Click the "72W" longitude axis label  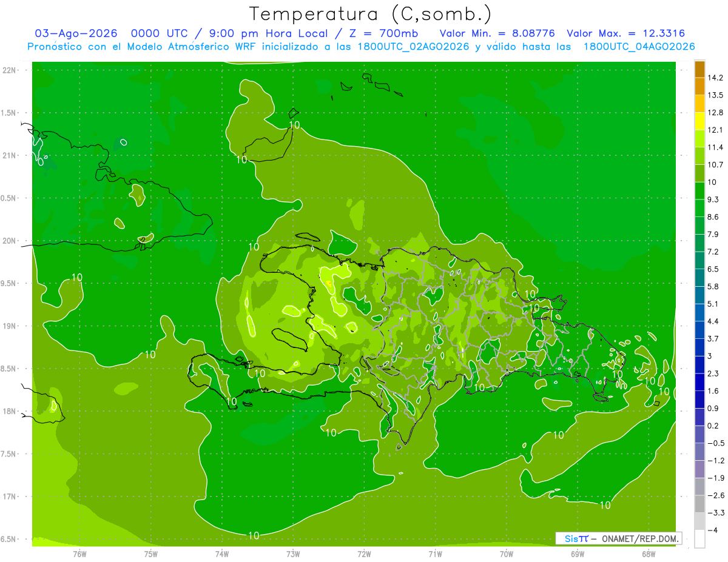coord(364,554)
